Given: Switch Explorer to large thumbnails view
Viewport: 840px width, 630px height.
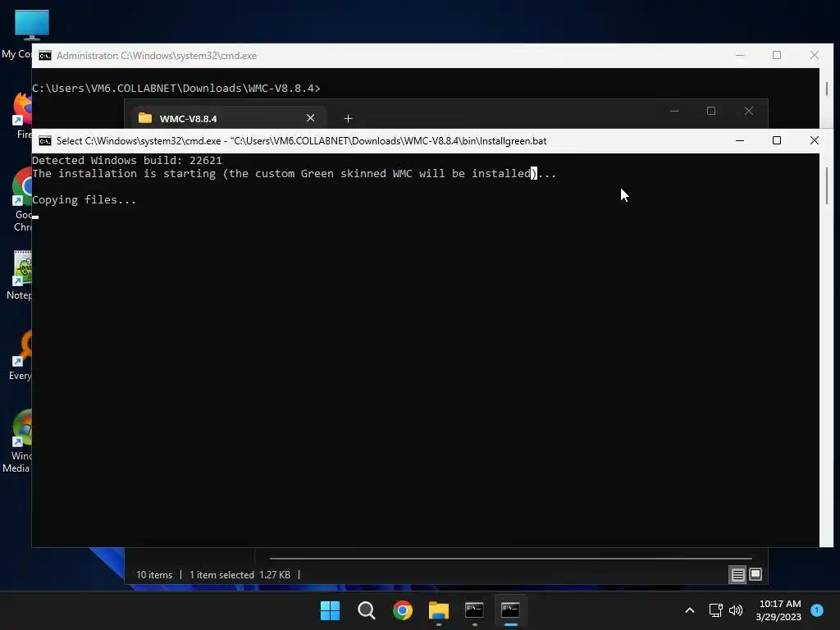Looking at the screenshot, I should (x=756, y=575).
